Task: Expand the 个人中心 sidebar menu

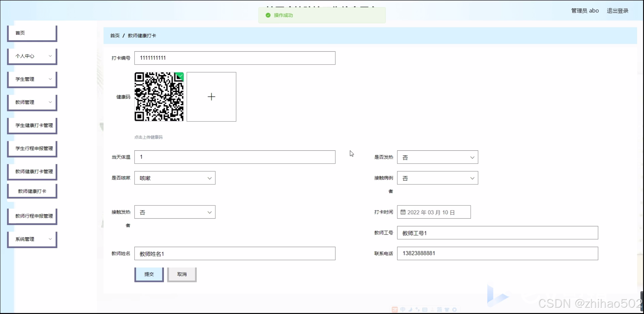Action: pyautogui.click(x=32, y=56)
